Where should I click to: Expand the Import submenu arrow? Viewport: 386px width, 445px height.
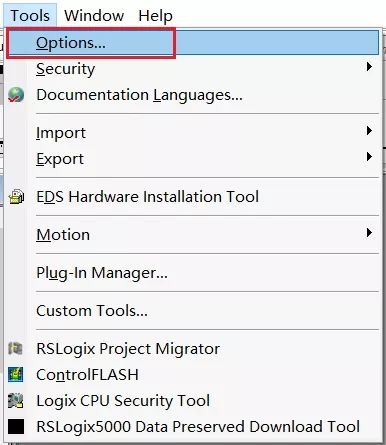click(369, 130)
